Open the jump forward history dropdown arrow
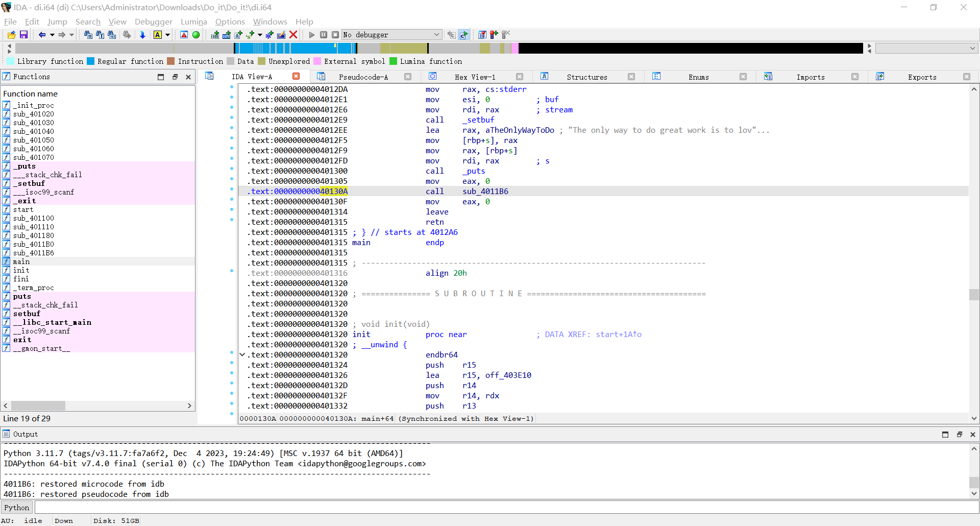 click(x=71, y=35)
